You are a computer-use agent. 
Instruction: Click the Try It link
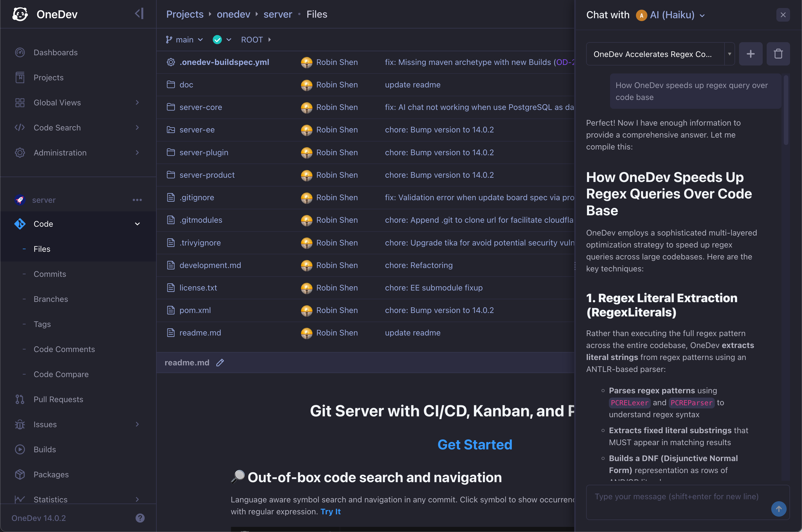330,512
